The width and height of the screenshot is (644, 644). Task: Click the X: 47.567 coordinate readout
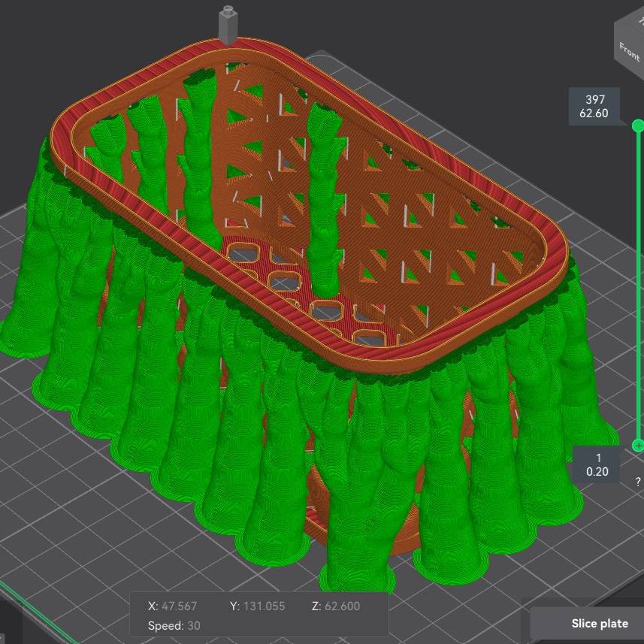(x=173, y=606)
